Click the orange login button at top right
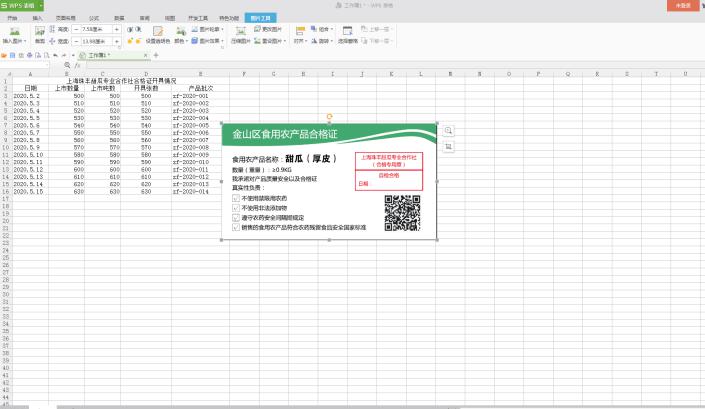 click(x=683, y=5)
